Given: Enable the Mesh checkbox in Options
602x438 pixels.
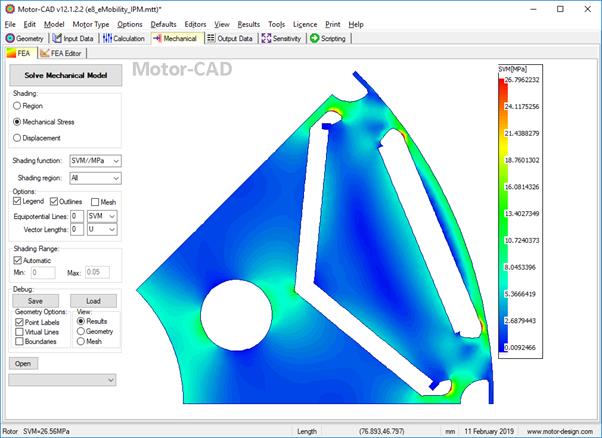Looking at the screenshot, I should pyautogui.click(x=95, y=202).
